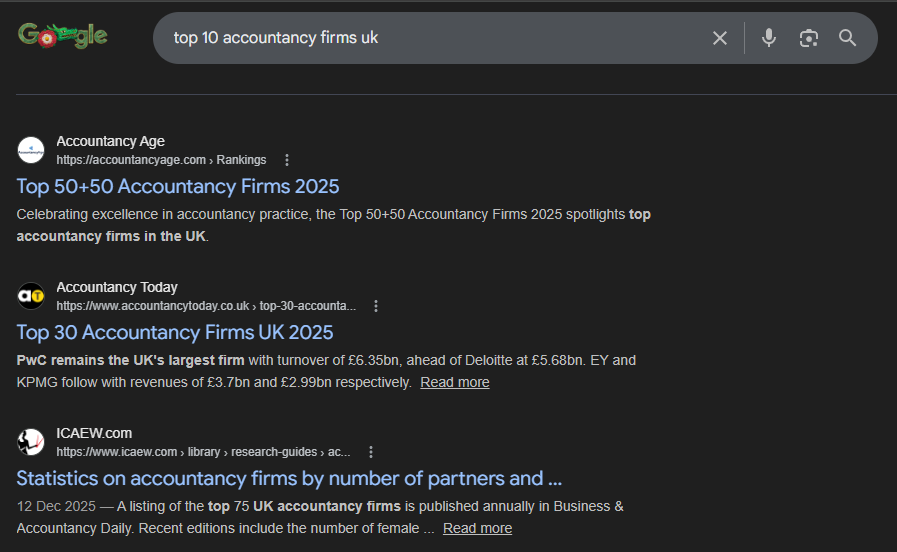Viewport: 897px width, 552px height.
Task: Click the 'PwC remains the UK's largest firm' text
Action: [130, 360]
